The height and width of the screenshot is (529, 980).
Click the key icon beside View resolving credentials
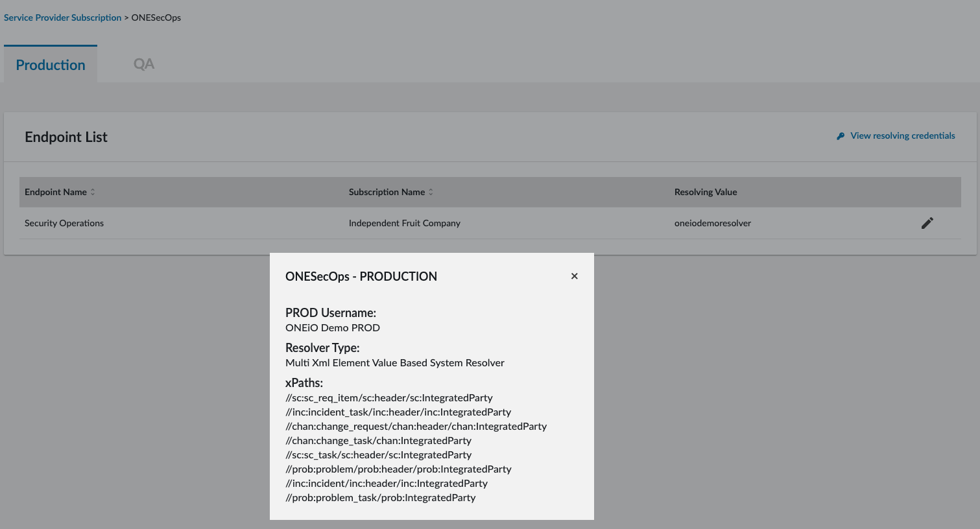841,136
